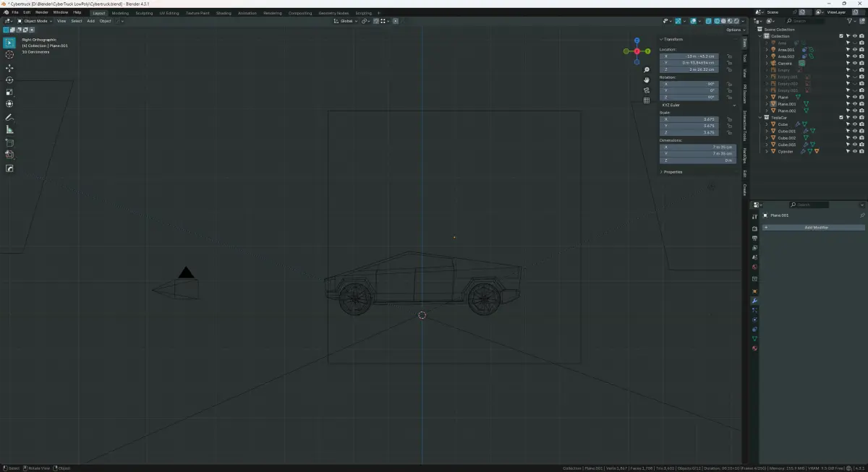
Task: Select the Add Cube tool
Action: (x=9, y=142)
